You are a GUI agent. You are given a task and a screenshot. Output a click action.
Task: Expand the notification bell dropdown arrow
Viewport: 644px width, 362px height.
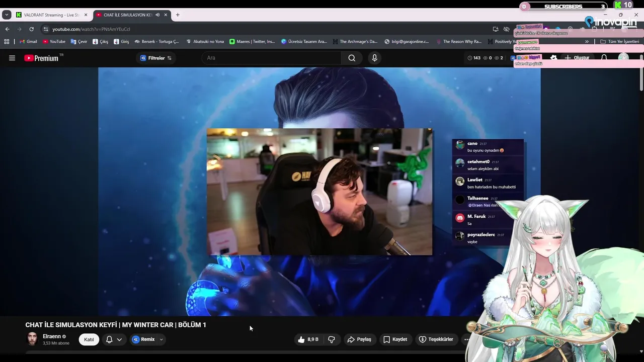pyautogui.click(x=119, y=339)
